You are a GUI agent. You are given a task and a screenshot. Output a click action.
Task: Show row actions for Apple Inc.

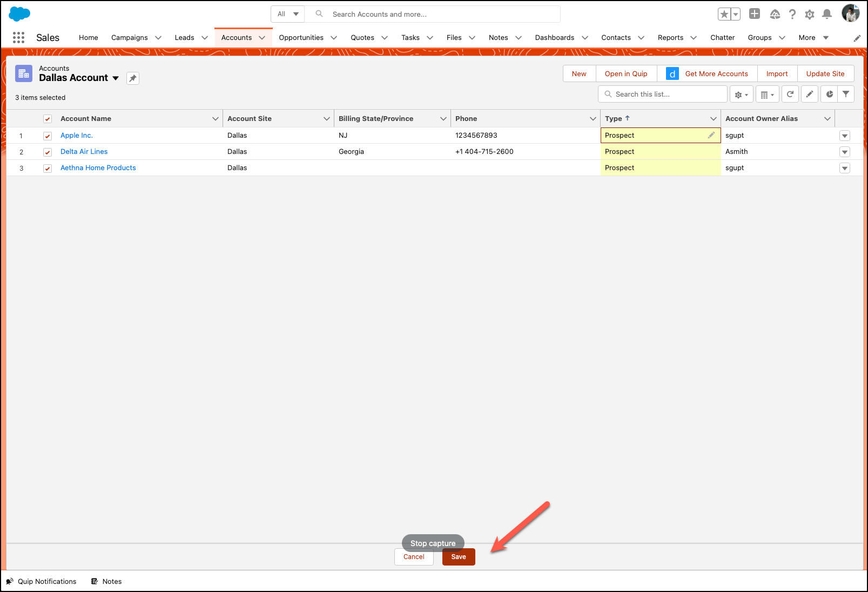(x=845, y=136)
